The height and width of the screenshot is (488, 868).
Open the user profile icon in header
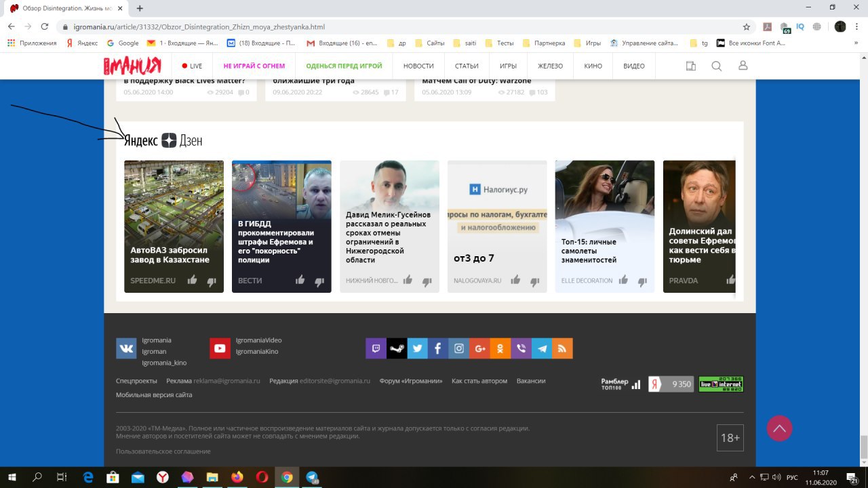(743, 66)
